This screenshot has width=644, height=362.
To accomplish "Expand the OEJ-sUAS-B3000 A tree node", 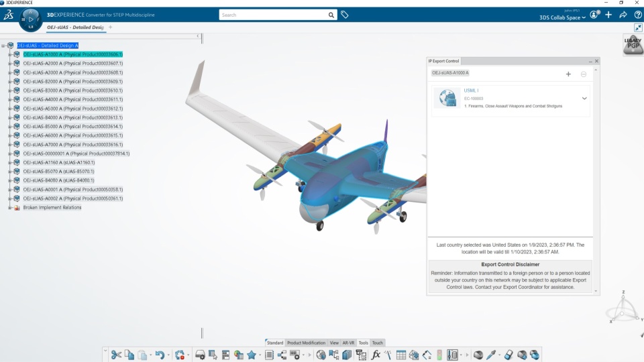I will [10, 90].
